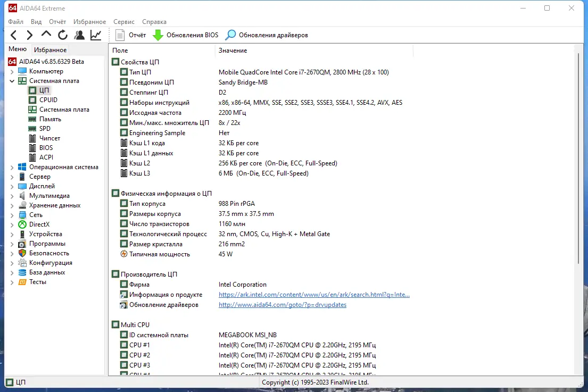588x392 pixels.
Task: Open the Отчёт report toolbar button
Action: 130,35
